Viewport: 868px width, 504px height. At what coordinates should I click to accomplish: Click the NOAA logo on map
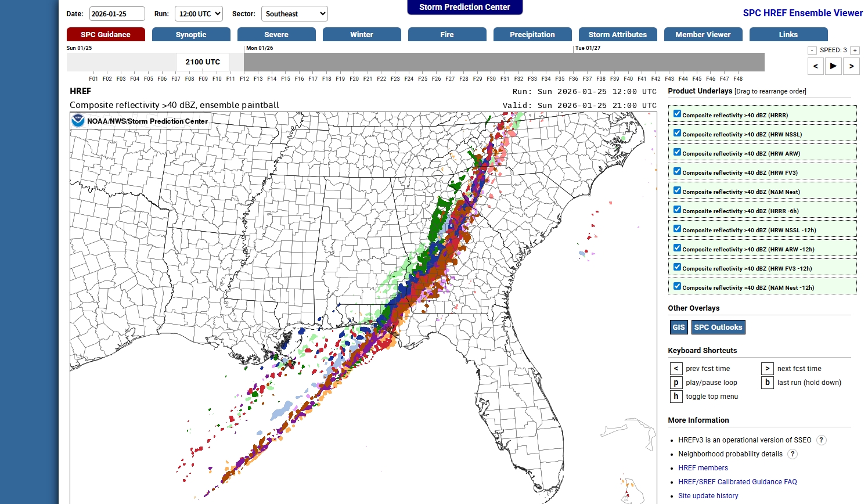click(78, 121)
